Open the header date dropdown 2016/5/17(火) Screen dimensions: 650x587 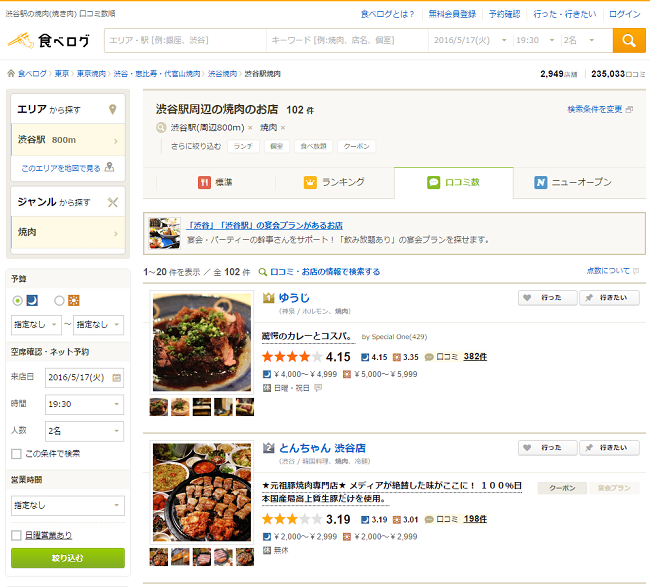[x=470, y=40]
